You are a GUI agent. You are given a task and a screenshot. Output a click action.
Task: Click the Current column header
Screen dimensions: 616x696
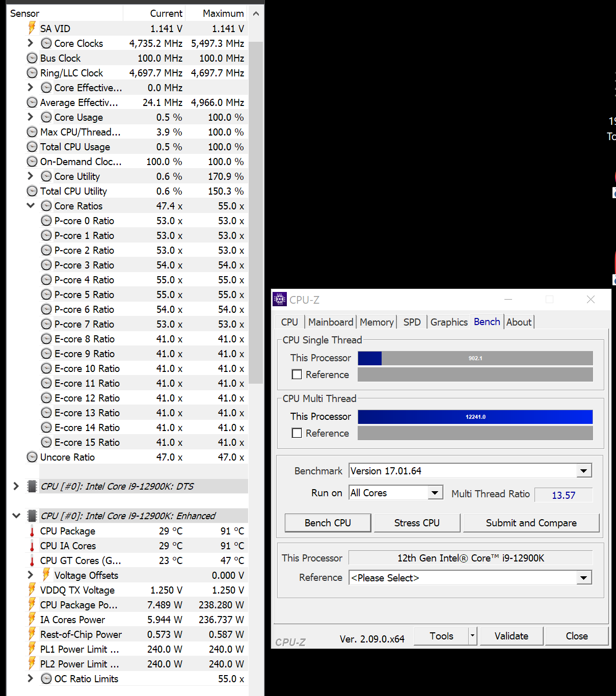(154, 14)
